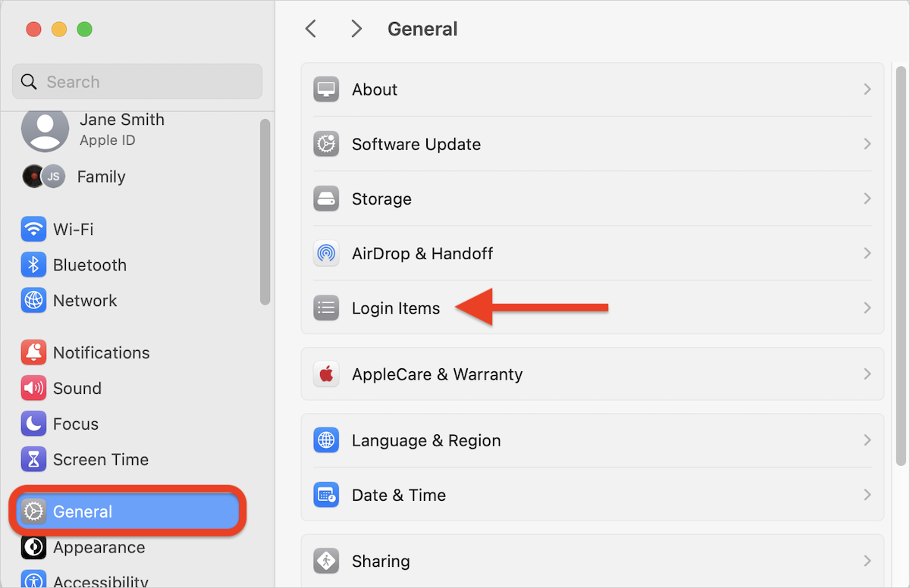This screenshot has width=910, height=588.
Task: Open the Focus label in the sidebar
Action: (76, 424)
